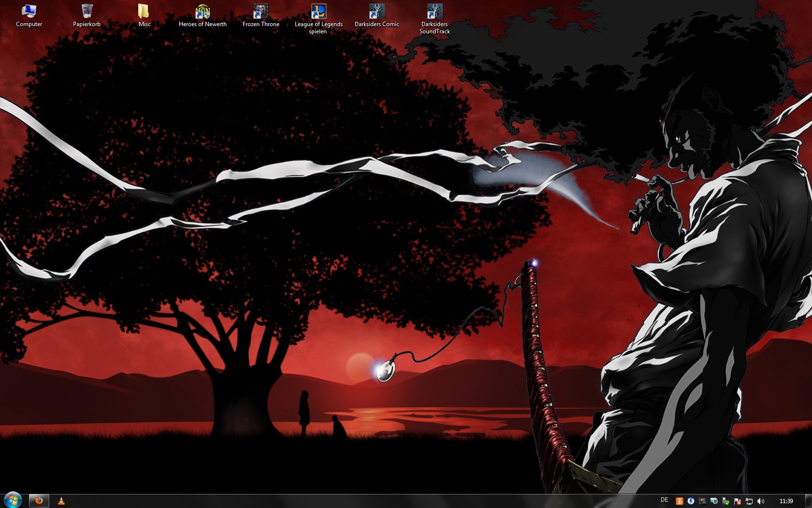The image size is (812, 508).
Task: Click the Show desktop button
Action: [x=809, y=501]
